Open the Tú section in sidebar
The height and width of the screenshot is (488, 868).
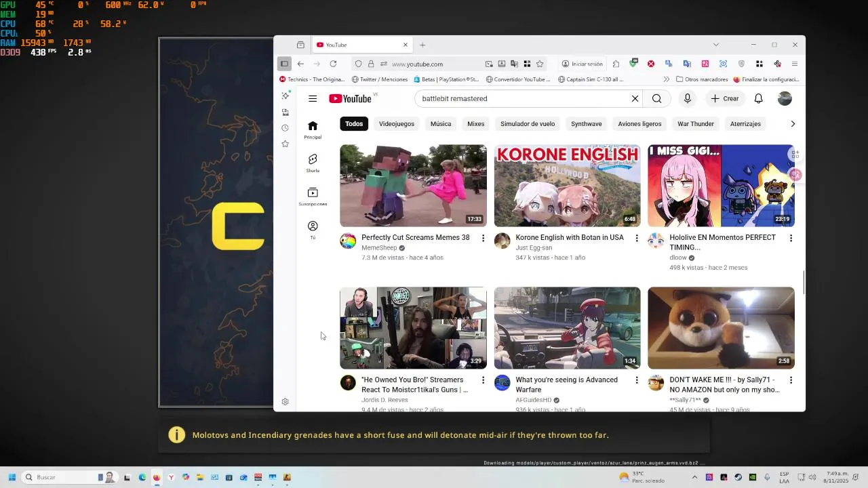click(313, 230)
